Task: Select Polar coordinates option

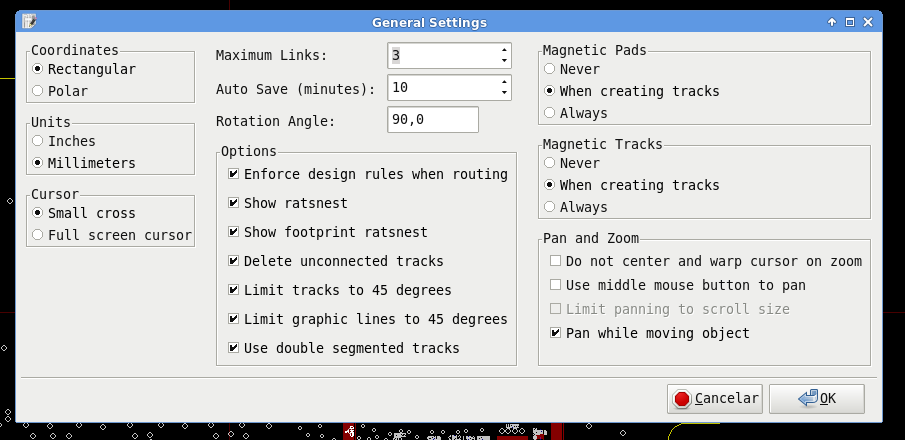Action: [38, 91]
